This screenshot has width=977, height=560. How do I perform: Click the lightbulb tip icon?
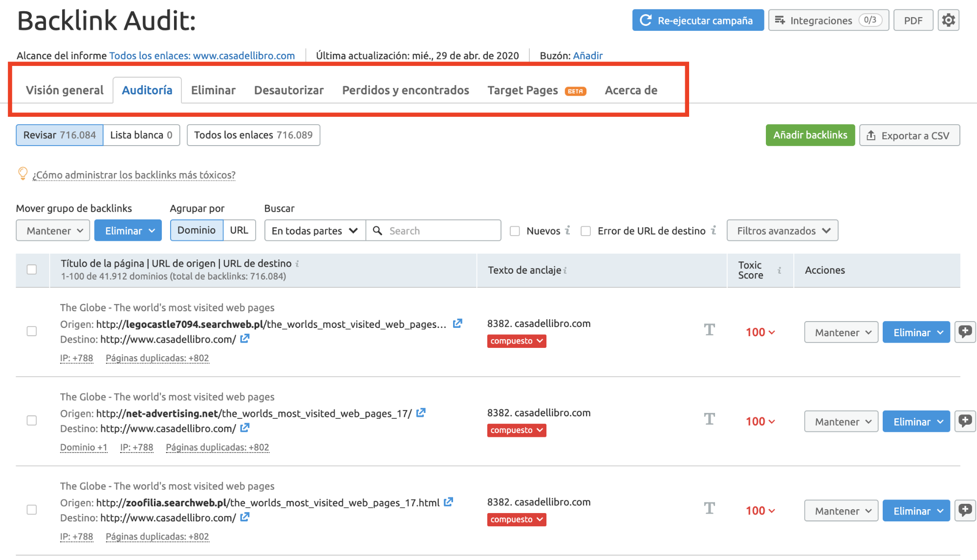[x=22, y=173]
